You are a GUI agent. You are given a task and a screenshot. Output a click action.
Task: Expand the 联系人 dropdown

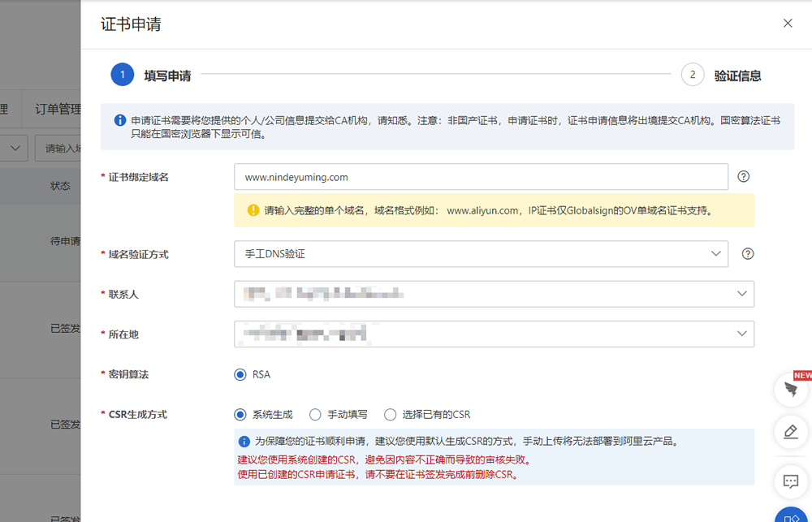click(494, 294)
